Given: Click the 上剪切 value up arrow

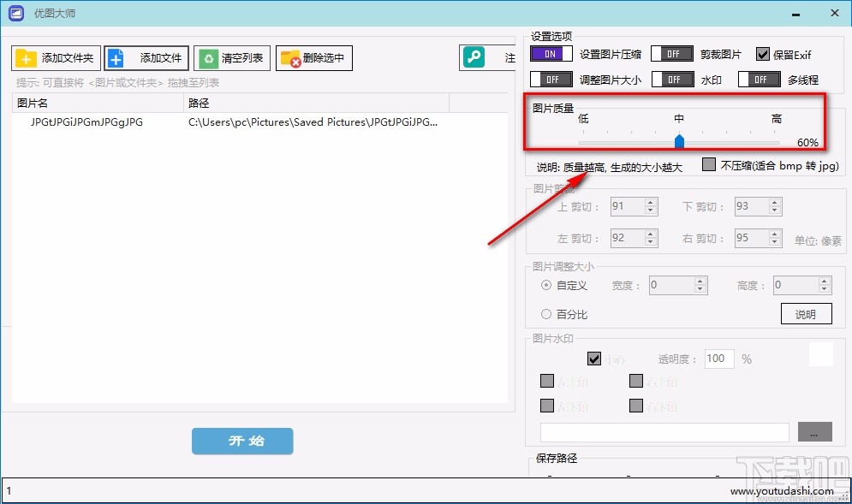Looking at the screenshot, I should click(648, 201).
